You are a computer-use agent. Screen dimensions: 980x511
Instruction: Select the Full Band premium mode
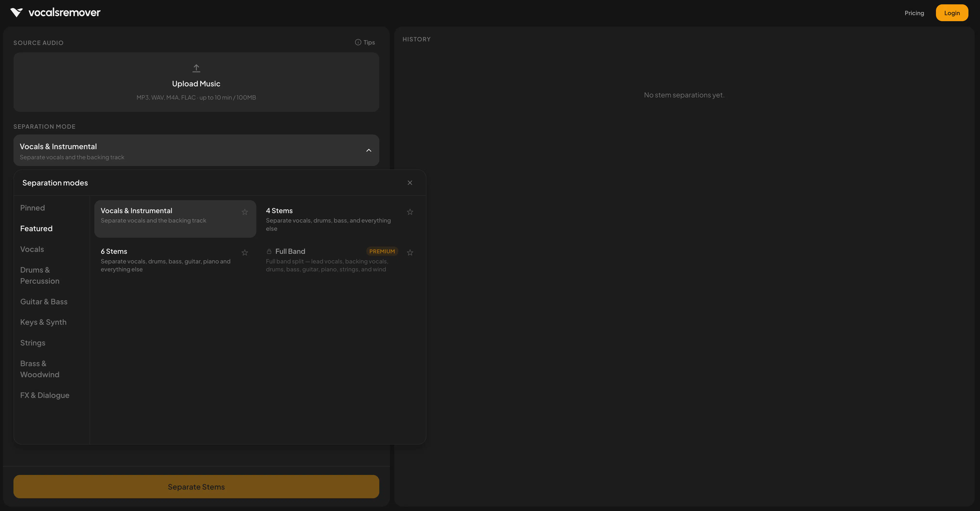point(341,260)
